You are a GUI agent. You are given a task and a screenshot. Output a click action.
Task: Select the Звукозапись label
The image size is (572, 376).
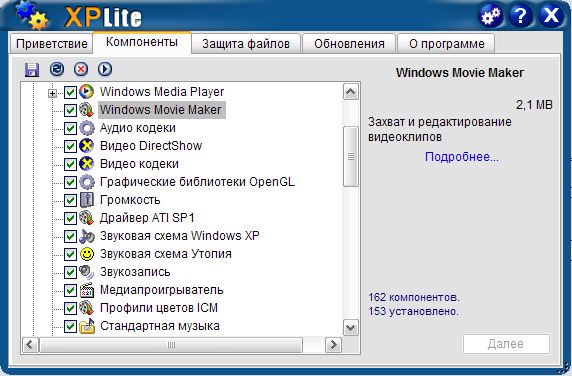(135, 272)
